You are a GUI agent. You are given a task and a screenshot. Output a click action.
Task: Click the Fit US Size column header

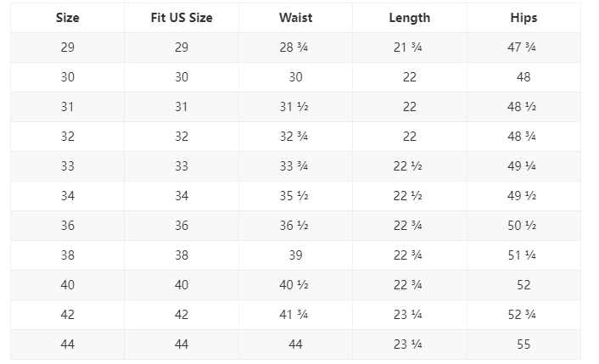(x=182, y=18)
